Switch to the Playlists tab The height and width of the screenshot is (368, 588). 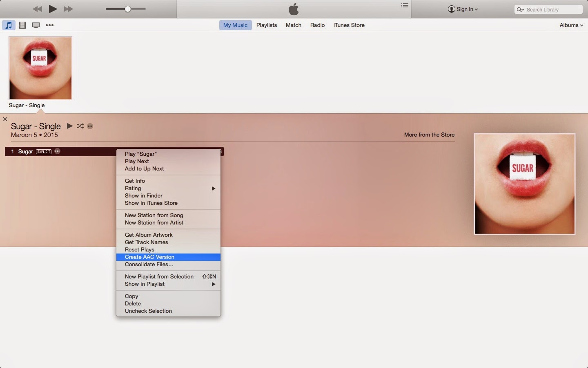coord(267,25)
